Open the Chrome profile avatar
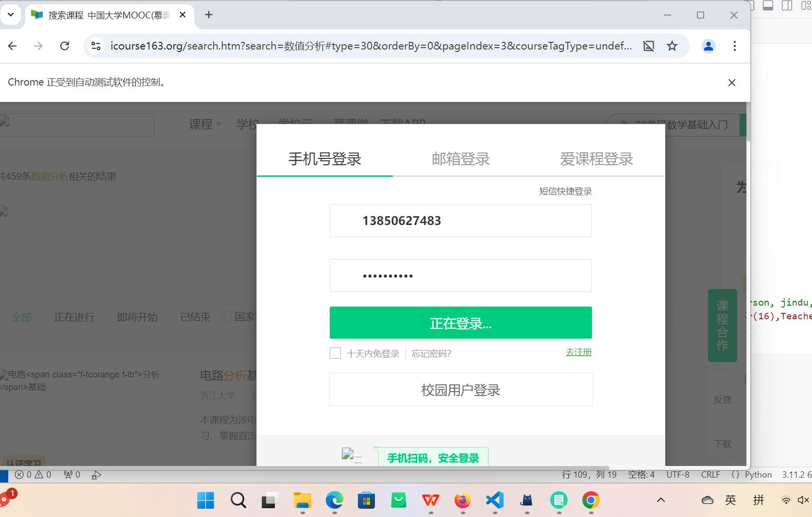Image resolution: width=812 pixels, height=517 pixels. tap(709, 46)
